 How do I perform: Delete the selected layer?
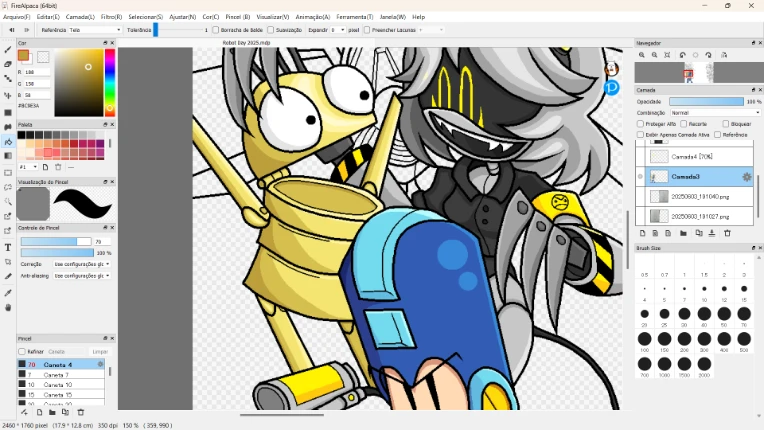(727, 233)
